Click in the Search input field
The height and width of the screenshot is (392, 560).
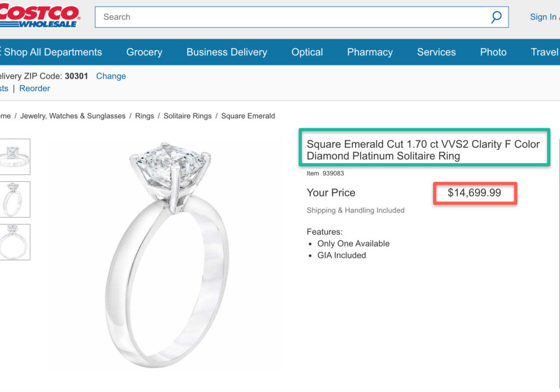point(291,17)
